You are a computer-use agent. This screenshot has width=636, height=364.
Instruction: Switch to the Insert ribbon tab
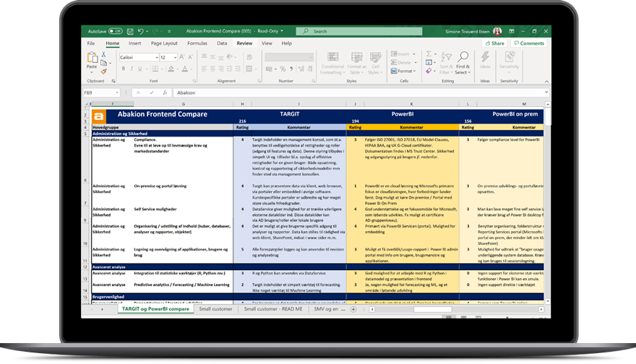134,43
